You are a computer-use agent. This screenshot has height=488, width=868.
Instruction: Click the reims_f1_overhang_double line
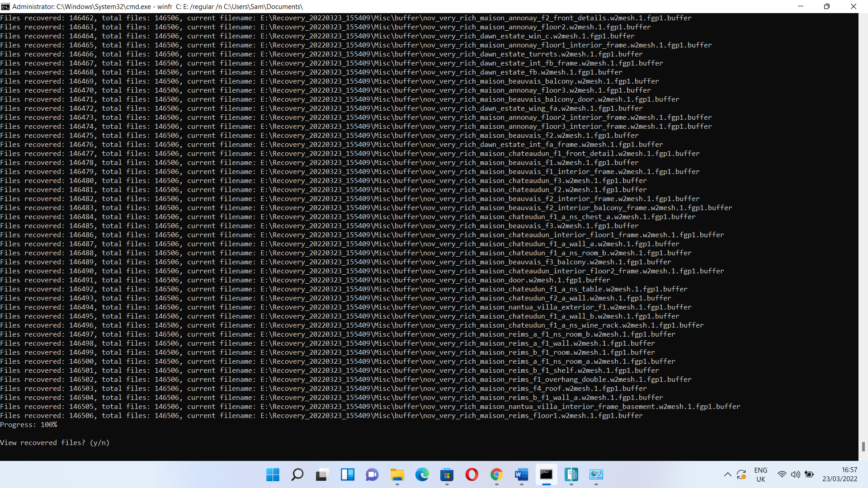[346, 380]
